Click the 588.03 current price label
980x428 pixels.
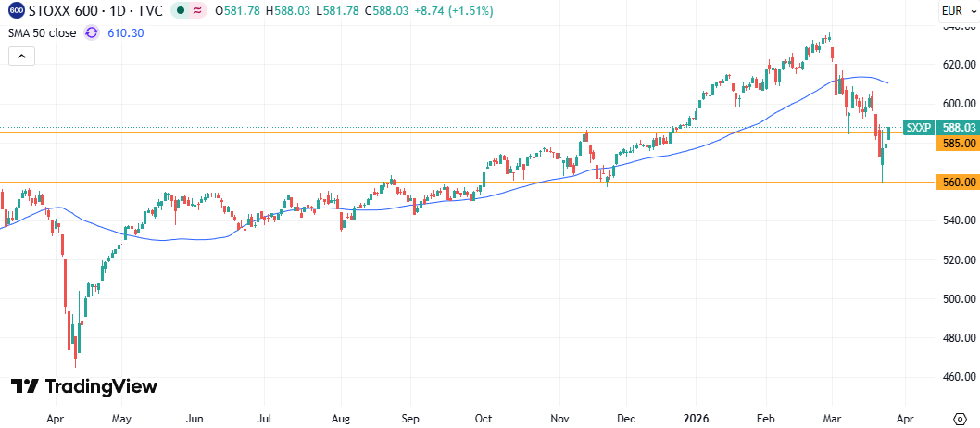(x=956, y=128)
